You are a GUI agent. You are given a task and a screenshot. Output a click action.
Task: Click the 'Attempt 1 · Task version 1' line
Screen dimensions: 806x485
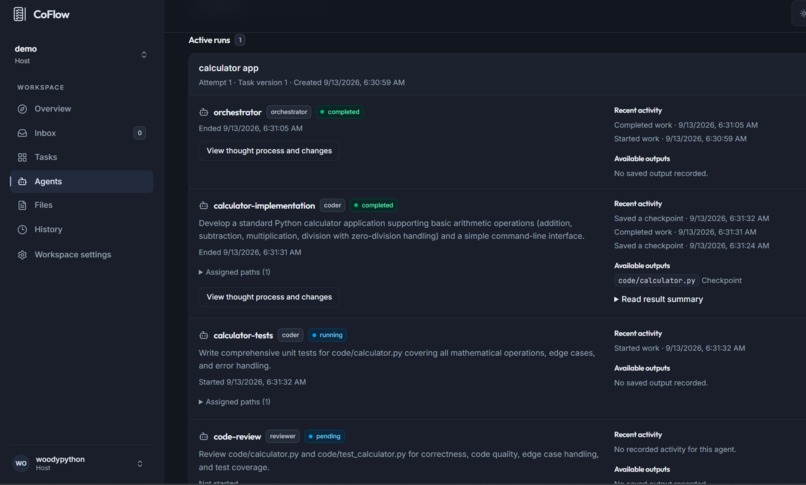point(302,83)
